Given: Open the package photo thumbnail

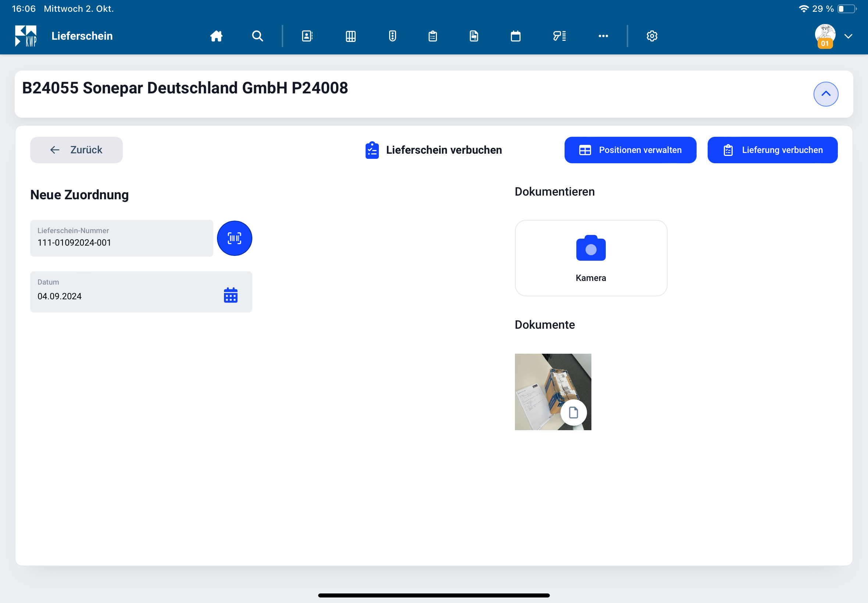Looking at the screenshot, I should pos(552,392).
